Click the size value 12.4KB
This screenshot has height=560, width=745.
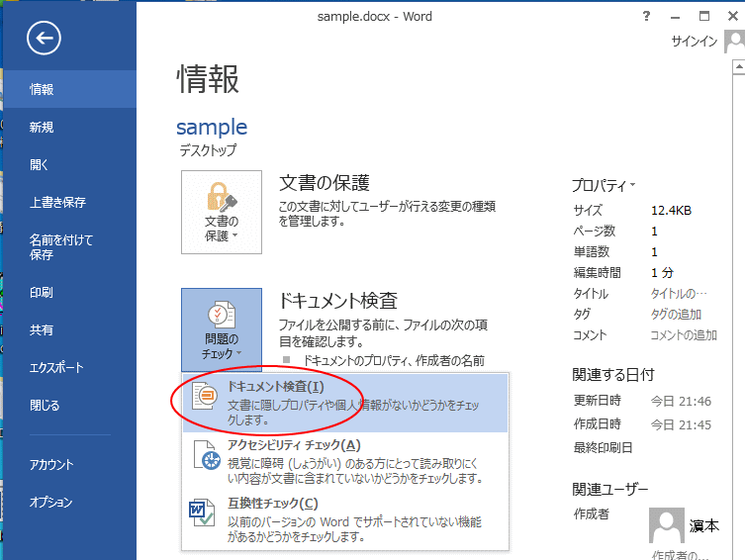click(671, 211)
